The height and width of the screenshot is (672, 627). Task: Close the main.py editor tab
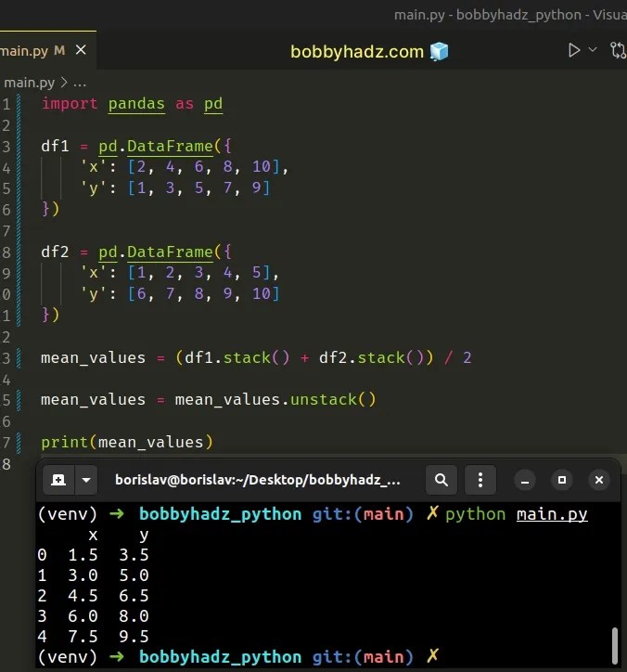[x=81, y=50]
